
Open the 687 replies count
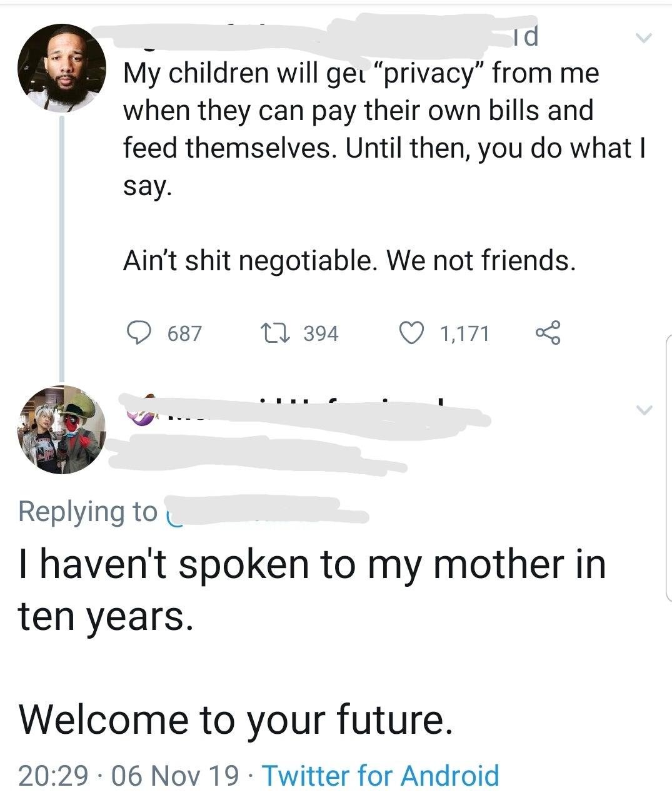[x=184, y=333]
